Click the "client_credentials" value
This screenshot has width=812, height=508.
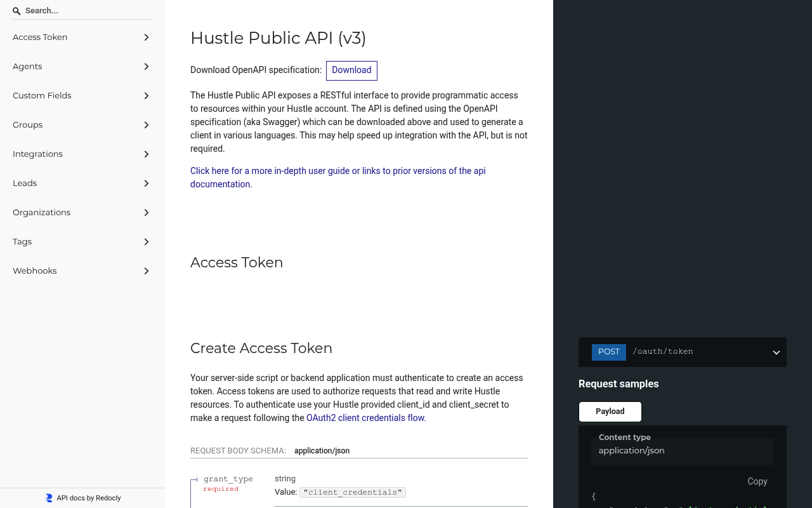(353, 492)
